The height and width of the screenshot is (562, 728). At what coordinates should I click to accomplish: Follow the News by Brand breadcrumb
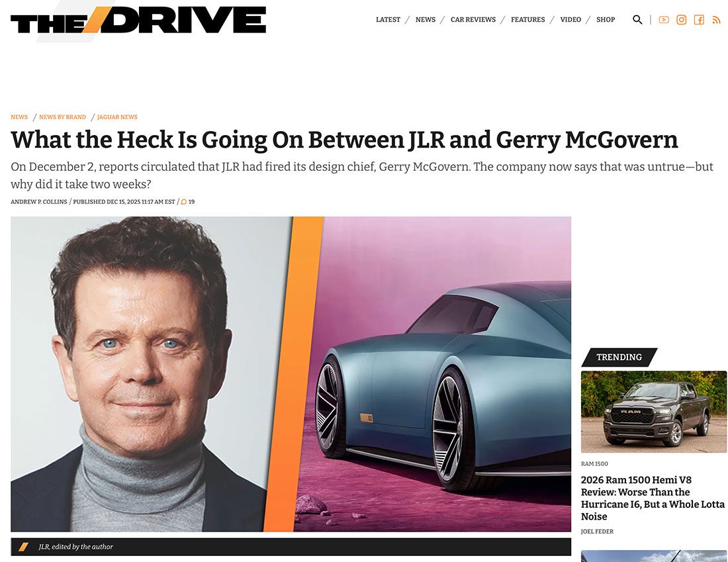tap(62, 117)
